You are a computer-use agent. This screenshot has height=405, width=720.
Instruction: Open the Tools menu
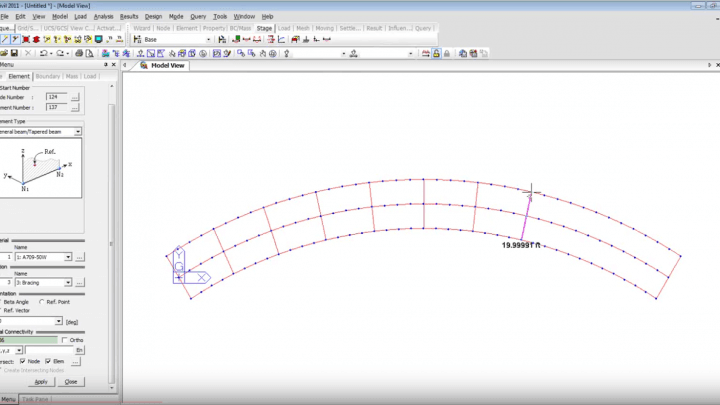(220, 17)
